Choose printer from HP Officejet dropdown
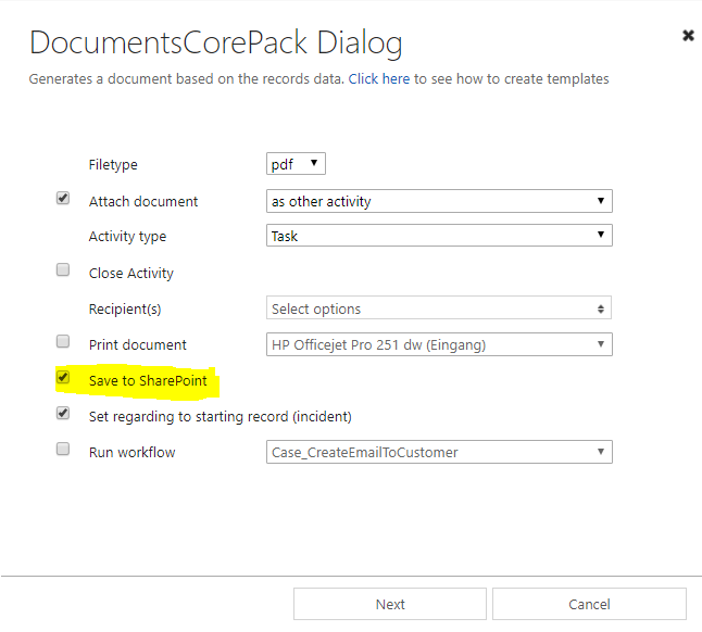Viewport: 702px width, 632px height. point(439,344)
